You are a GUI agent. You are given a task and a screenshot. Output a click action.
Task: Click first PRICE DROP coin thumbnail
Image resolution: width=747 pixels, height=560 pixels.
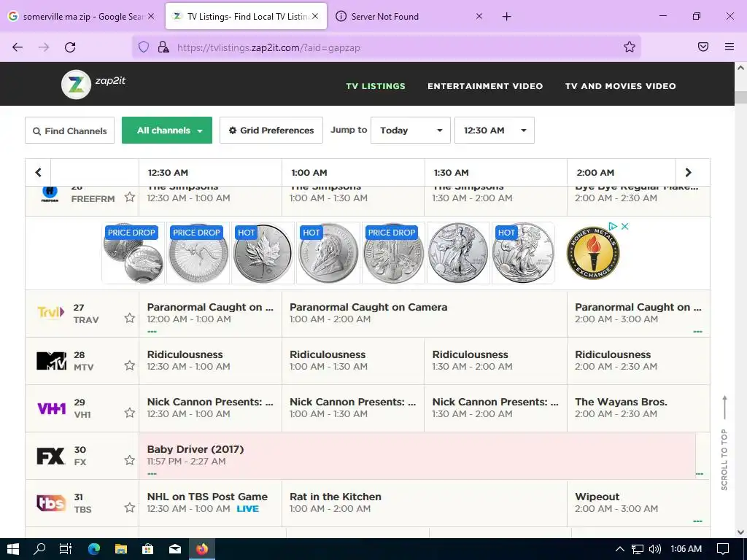(133, 253)
